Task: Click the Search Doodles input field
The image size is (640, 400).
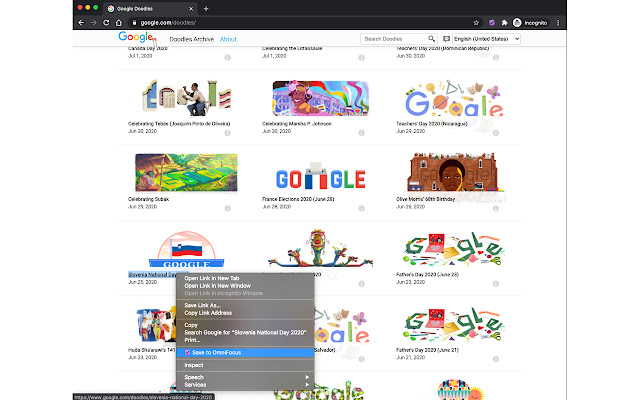Action: 394,39
